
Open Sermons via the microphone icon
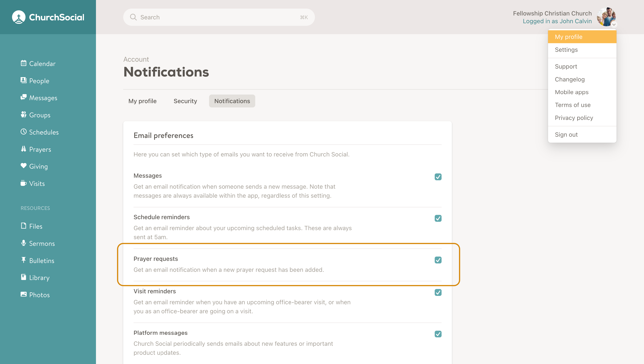click(23, 243)
